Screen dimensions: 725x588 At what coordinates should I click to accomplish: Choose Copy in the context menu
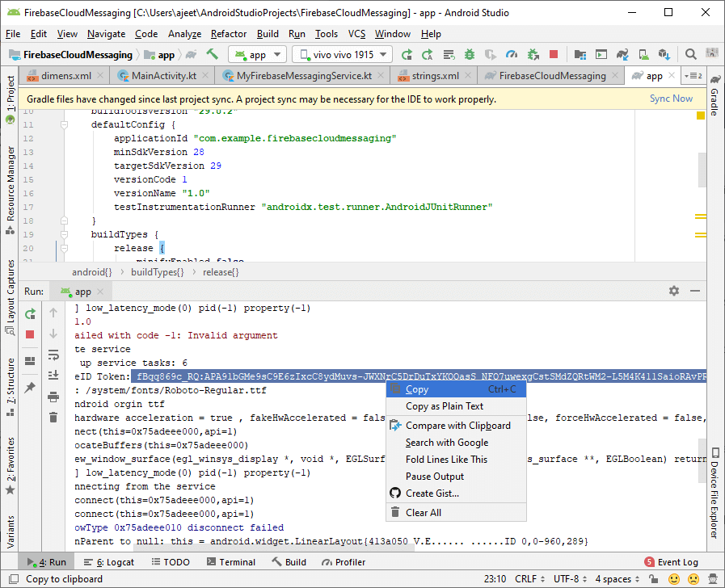click(456, 389)
